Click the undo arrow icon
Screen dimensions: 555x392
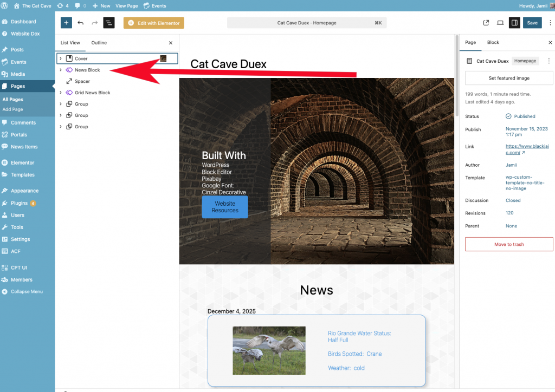tap(81, 23)
